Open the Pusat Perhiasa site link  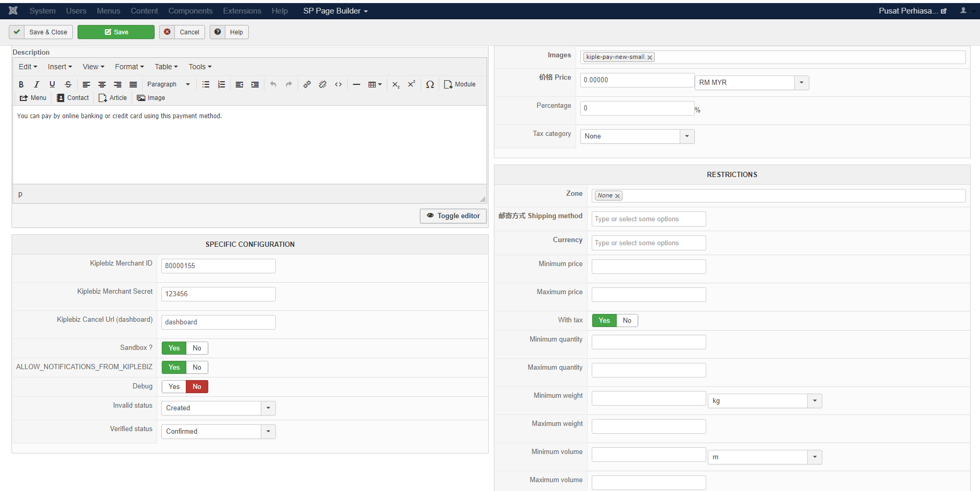click(x=912, y=11)
